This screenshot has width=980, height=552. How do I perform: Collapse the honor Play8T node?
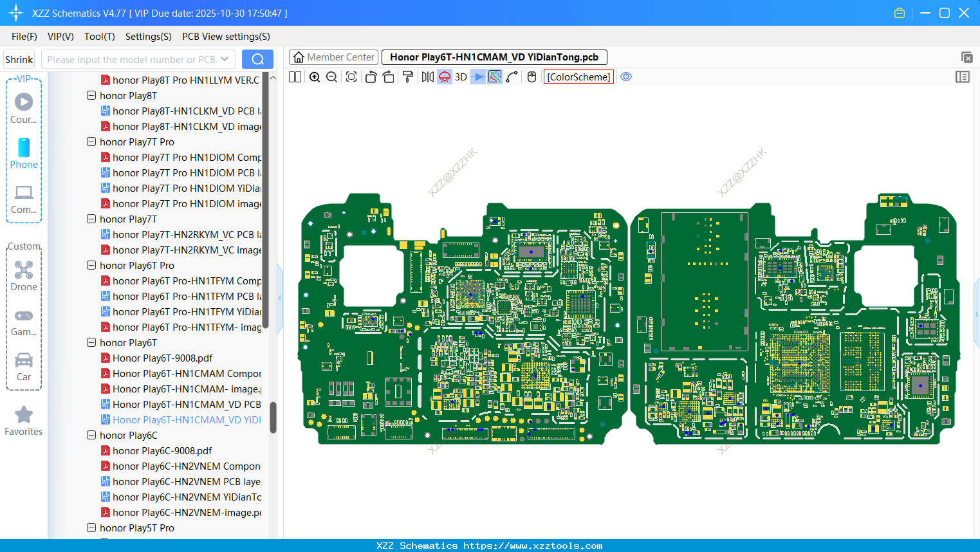91,95
